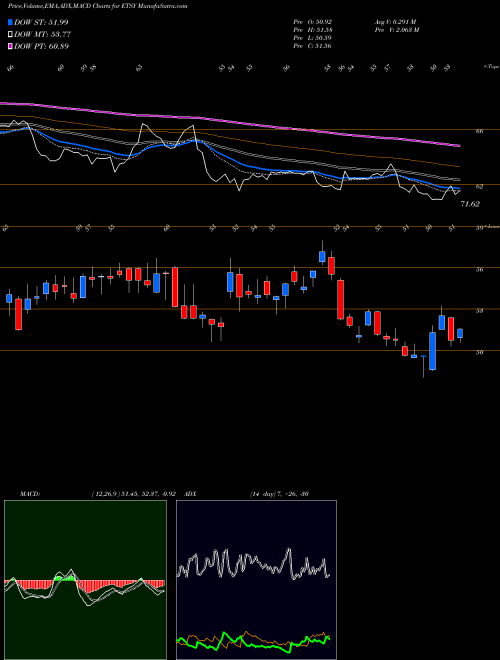Click the magenta DOW PT legend swatch
Image resolution: width=500 pixels, height=660 pixels.
[x=10, y=46]
